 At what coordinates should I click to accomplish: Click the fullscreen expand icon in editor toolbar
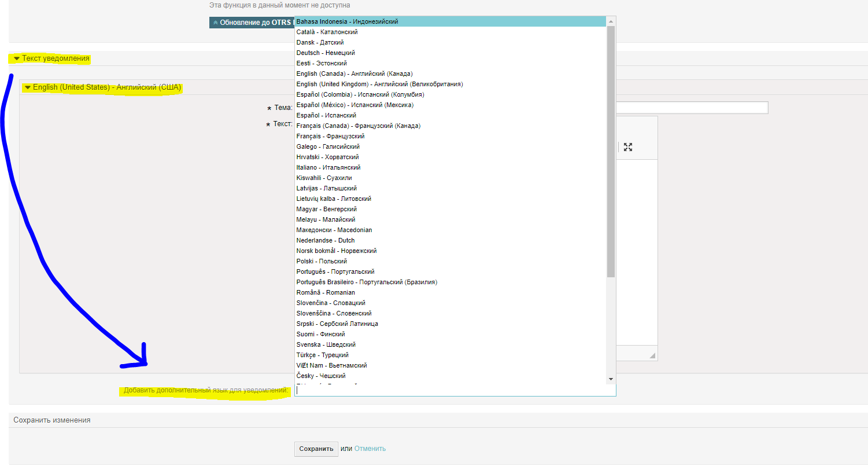628,147
